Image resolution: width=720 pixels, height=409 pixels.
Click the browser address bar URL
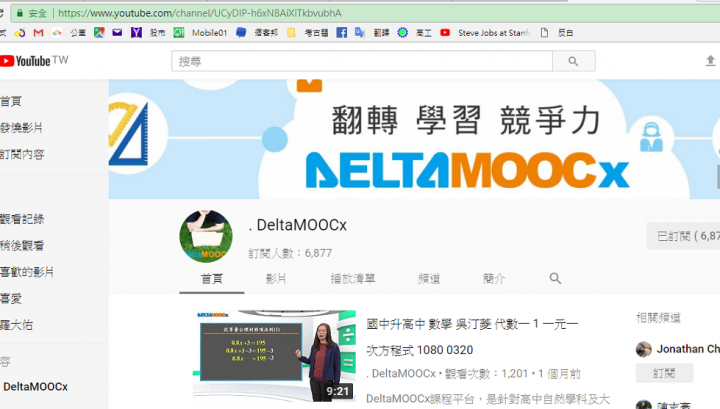point(200,13)
